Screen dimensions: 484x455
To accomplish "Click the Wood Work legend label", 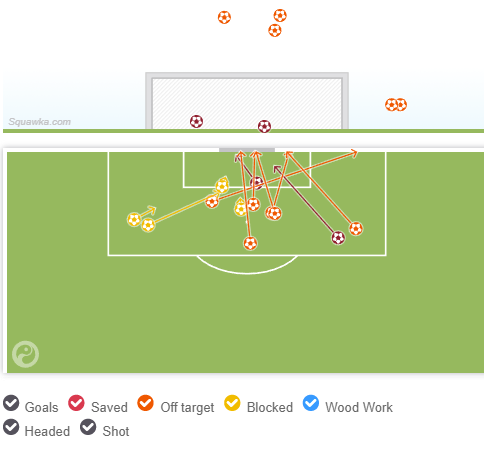I will click(359, 407).
